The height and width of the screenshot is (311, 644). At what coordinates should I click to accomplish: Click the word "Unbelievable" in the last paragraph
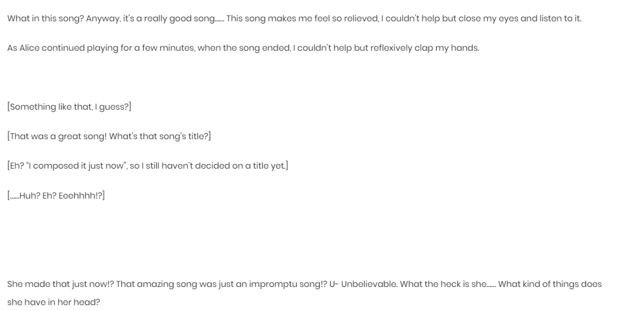pos(364,284)
